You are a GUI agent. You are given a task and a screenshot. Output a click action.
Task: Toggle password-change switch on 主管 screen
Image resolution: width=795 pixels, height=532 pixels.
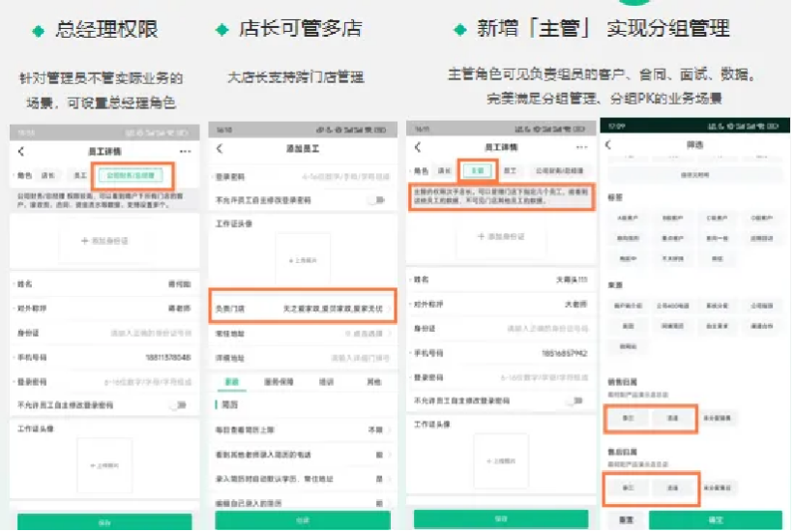coord(575,400)
